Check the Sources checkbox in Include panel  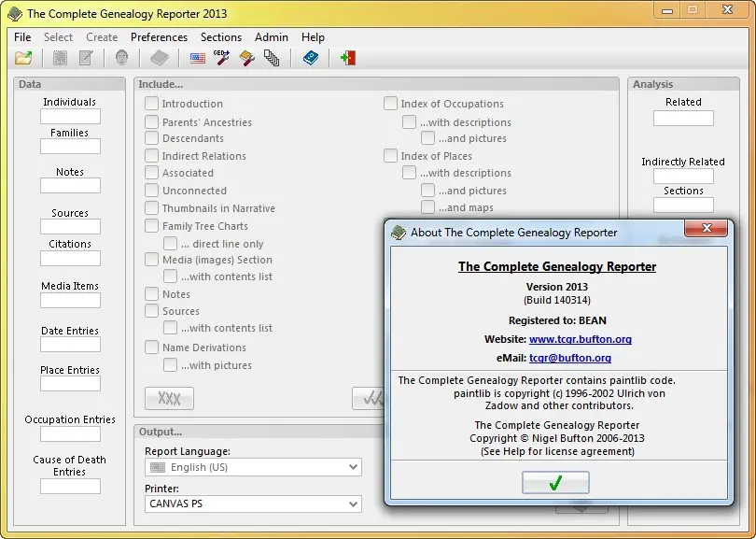click(x=151, y=311)
